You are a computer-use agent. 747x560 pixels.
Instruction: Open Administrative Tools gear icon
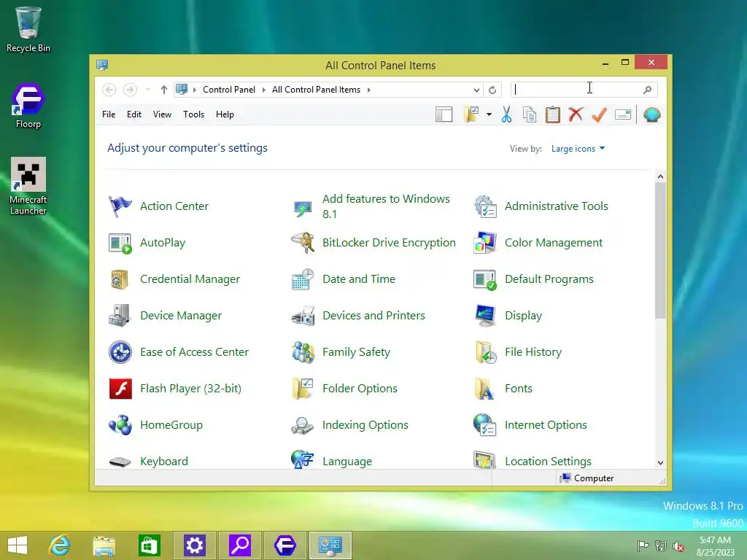(x=485, y=206)
